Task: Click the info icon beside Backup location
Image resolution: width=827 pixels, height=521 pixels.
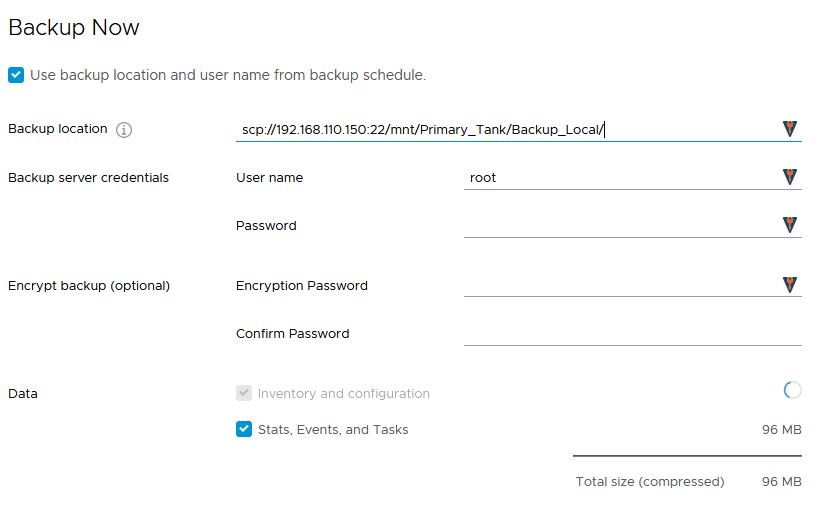Action: point(124,130)
